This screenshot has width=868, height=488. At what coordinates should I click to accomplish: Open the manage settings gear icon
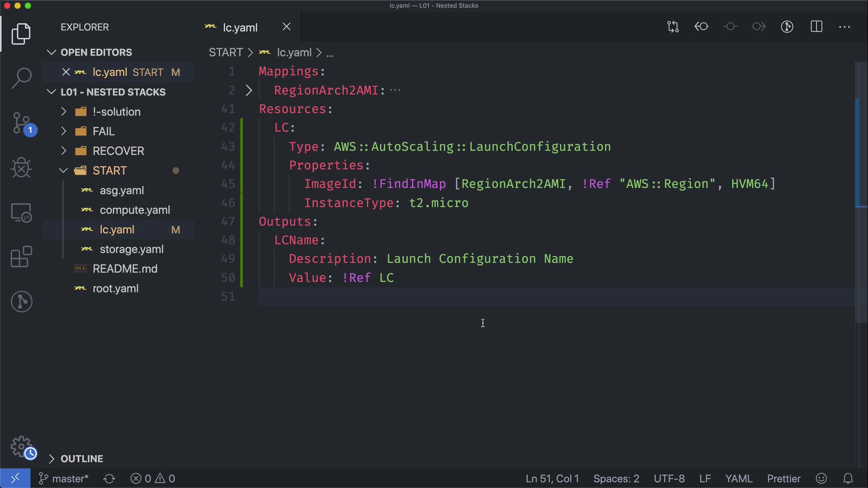coord(21,446)
